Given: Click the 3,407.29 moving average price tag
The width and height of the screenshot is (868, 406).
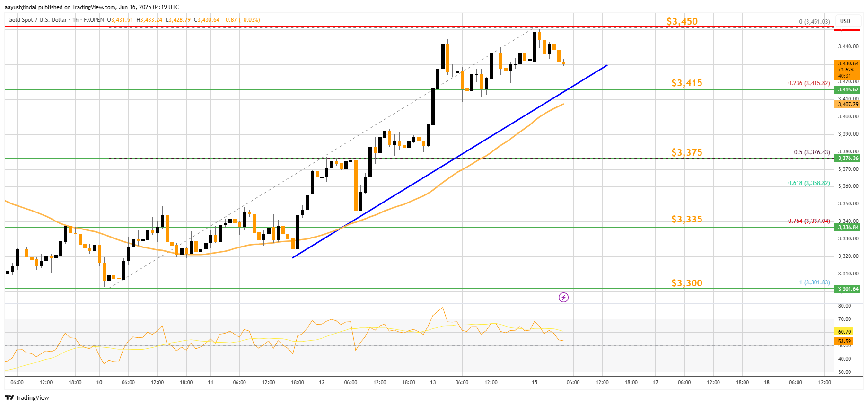Looking at the screenshot, I should click(848, 104).
